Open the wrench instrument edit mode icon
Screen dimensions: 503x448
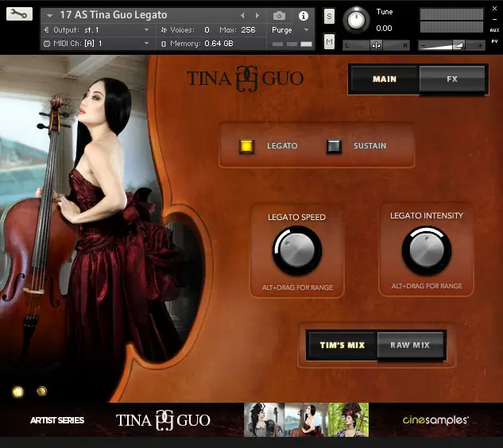click(x=19, y=14)
